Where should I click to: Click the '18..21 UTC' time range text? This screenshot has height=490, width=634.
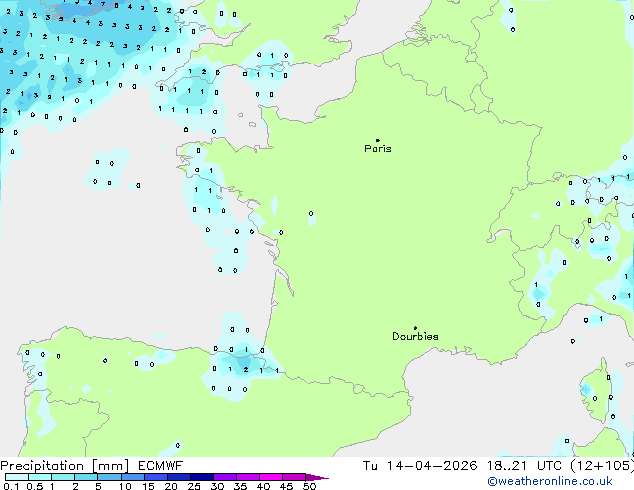coord(524,466)
